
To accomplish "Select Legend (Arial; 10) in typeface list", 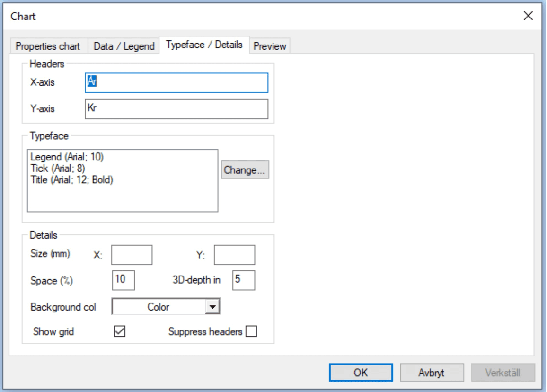I will pos(67,157).
